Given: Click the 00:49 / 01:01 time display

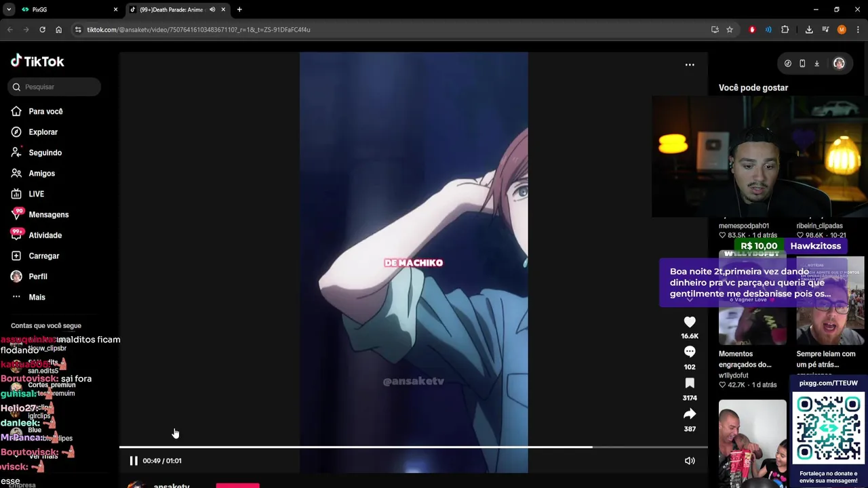Looking at the screenshot, I should tap(162, 461).
